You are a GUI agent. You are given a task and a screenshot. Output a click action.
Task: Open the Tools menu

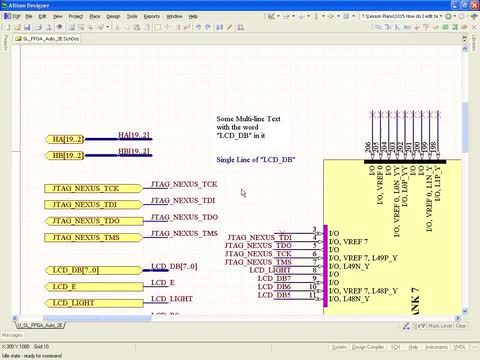132,16
